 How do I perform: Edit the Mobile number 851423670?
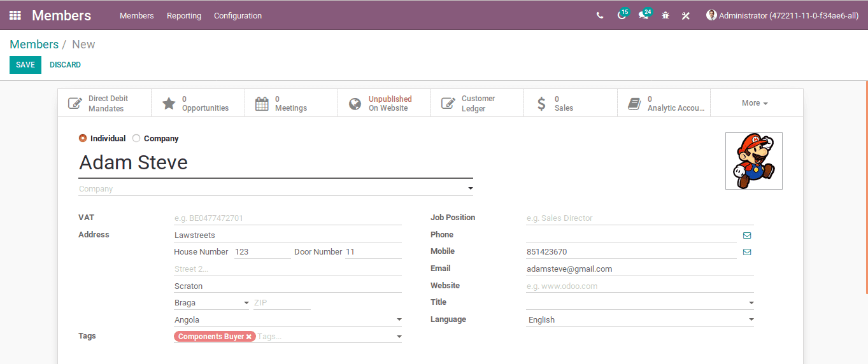631,252
